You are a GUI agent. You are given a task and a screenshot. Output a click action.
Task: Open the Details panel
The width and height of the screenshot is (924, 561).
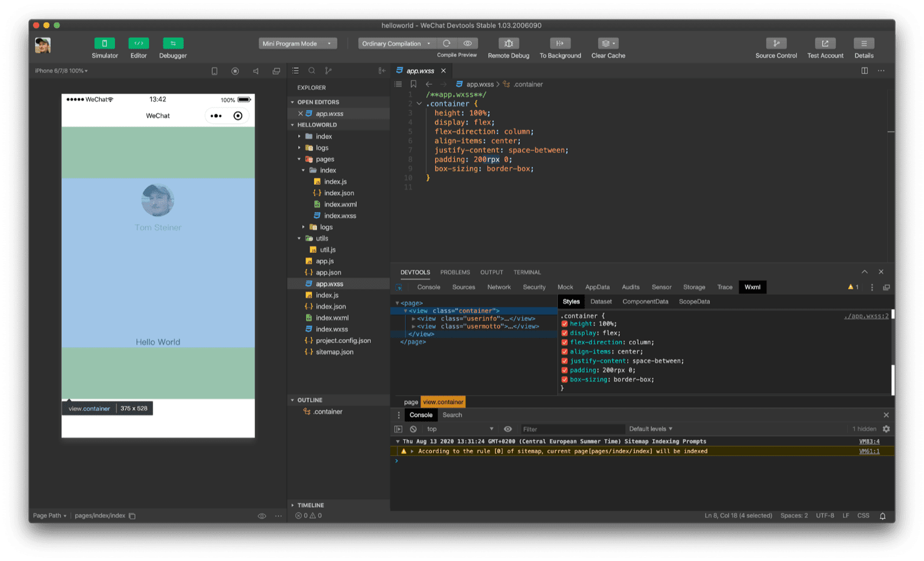click(863, 47)
